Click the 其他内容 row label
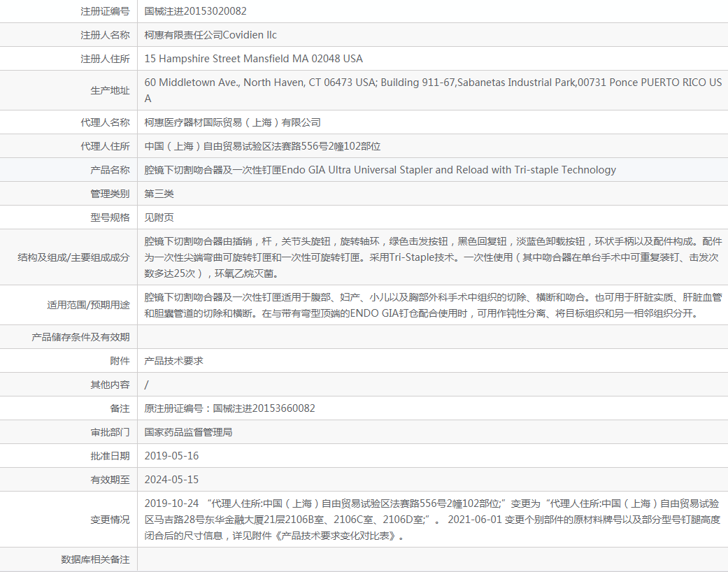The image size is (728, 572). coord(110,385)
